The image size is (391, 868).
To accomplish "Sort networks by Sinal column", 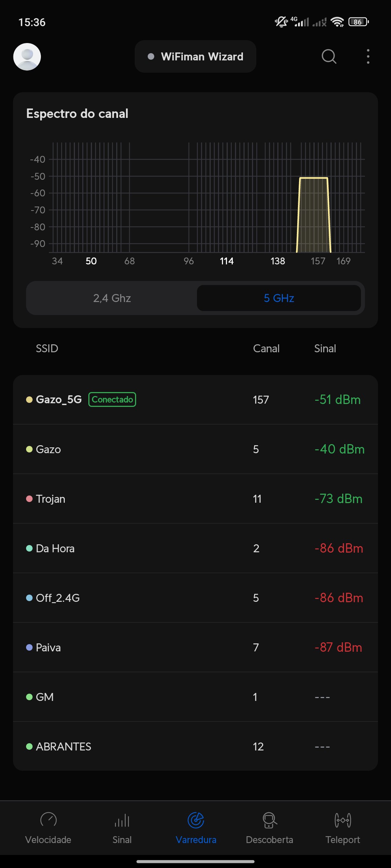I will 325,348.
